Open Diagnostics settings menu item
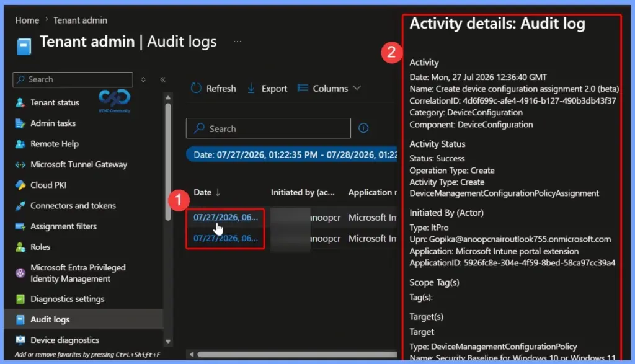This screenshot has height=364, width=635. tap(67, 300)
